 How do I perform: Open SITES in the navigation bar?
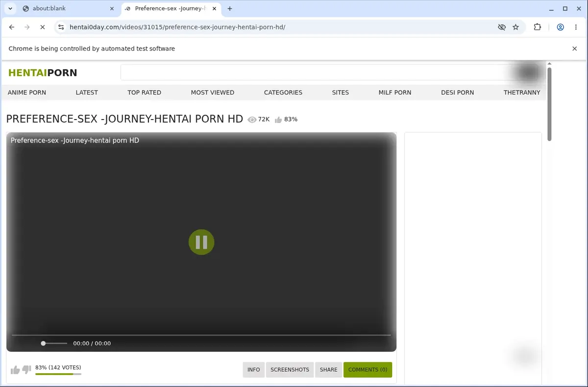(x=341, y=93)
